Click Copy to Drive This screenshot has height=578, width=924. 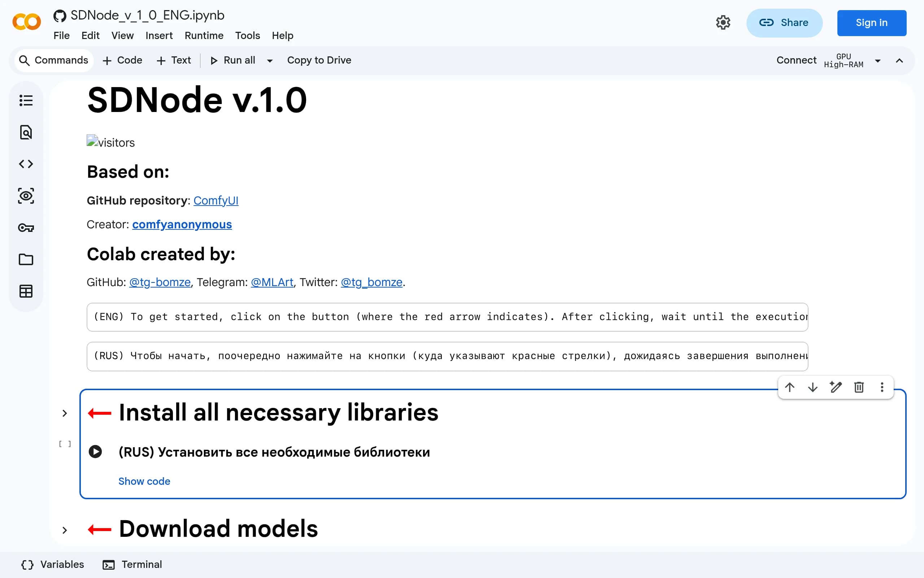click(319, 60)
